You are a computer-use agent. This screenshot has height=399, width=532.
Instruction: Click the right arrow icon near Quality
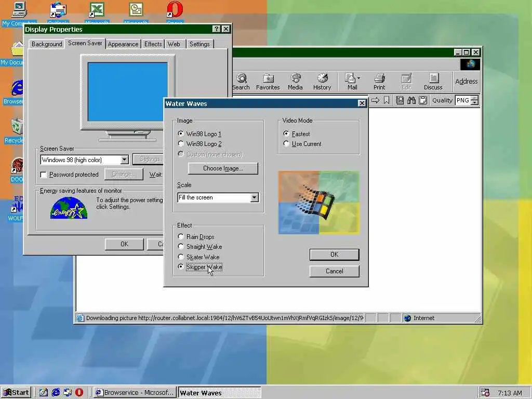pyautogui.click(x=375, y=100)
